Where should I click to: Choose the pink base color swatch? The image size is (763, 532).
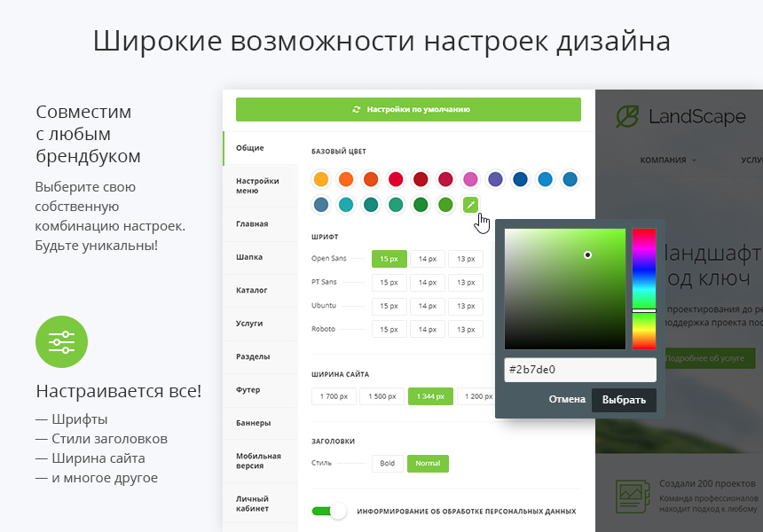click(470, 179)
